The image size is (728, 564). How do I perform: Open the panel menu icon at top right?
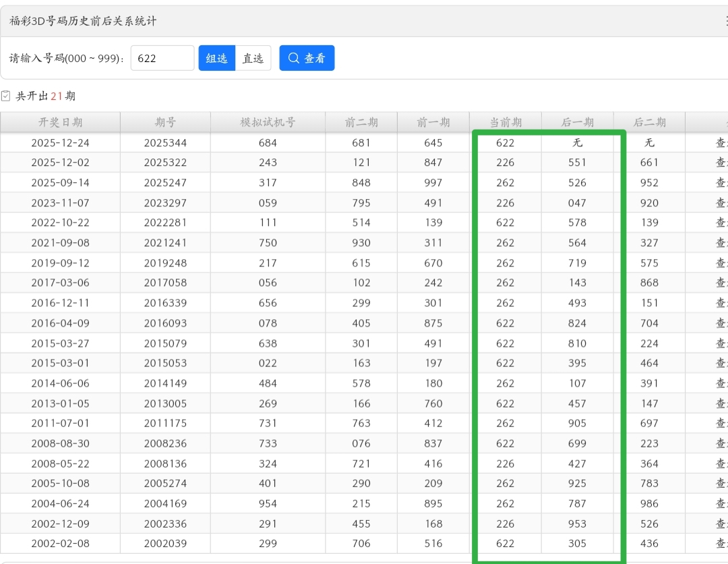tap(725, 22)
